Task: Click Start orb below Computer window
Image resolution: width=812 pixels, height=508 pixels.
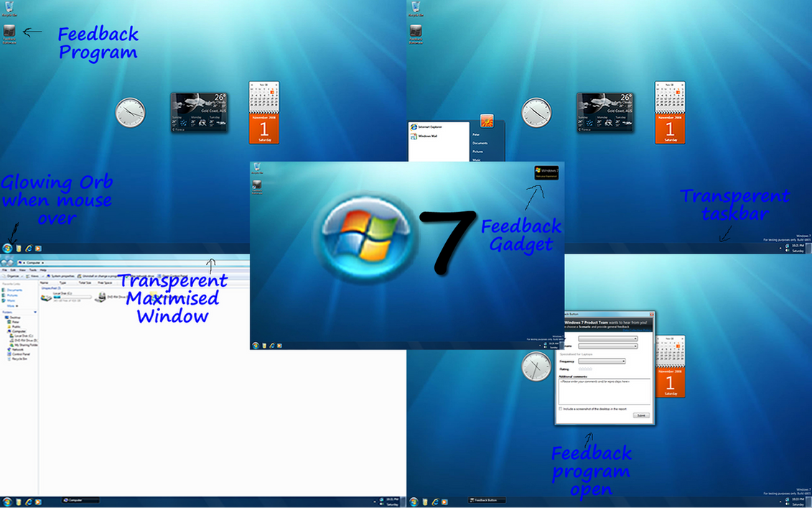Action: click(x=7, y=502)
